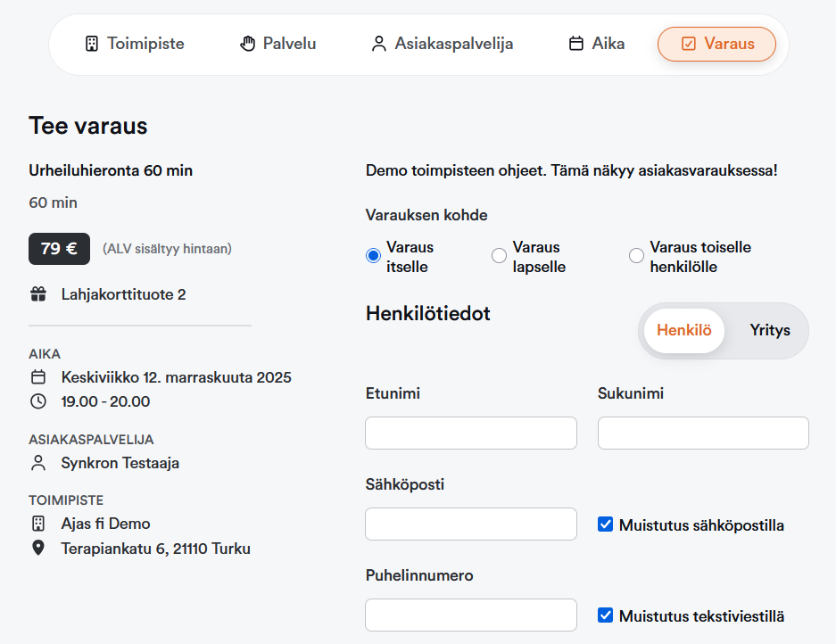
Task: Click the hand icon beside Palvelu step
Action: [x=247, y=44]
